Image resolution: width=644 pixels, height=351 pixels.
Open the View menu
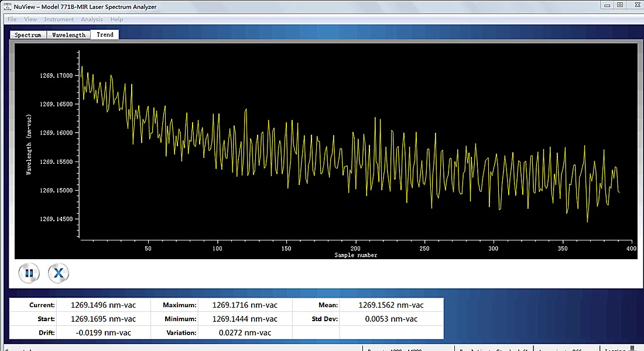pos(30,19)
